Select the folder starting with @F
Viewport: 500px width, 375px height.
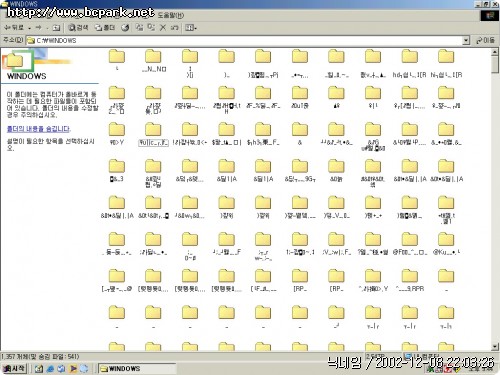click(x=409, y=244)
